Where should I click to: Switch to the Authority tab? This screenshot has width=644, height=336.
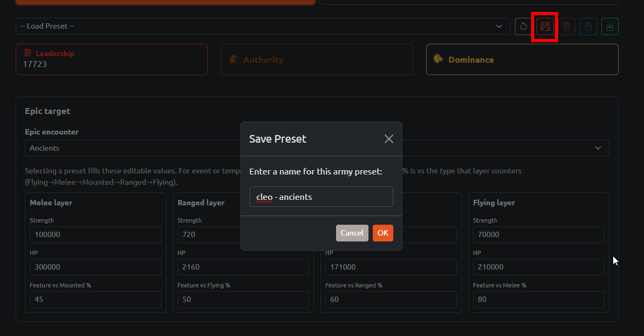pyautogui.click(x=317, y=59)
